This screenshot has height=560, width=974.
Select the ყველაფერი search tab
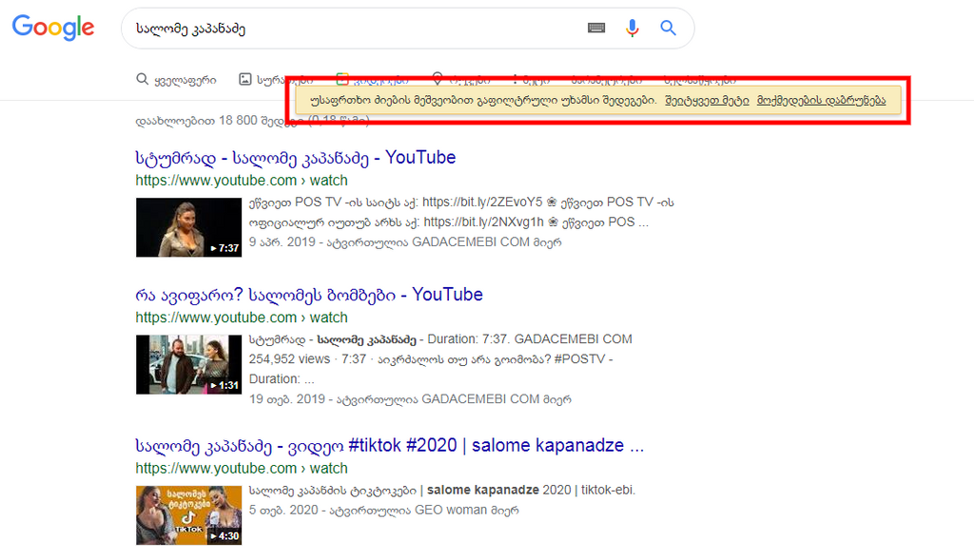pos(176,80)
